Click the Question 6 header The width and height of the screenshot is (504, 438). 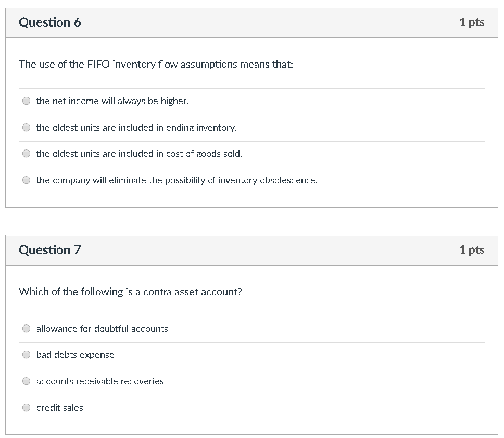[x=49, y=22]
